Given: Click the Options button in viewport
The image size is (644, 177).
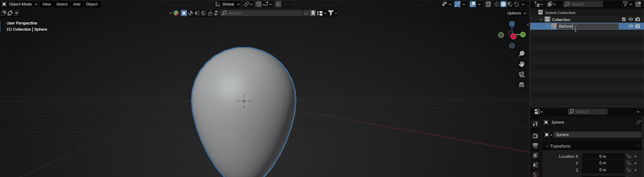Looking at the screenshot, I should point(516,13).
